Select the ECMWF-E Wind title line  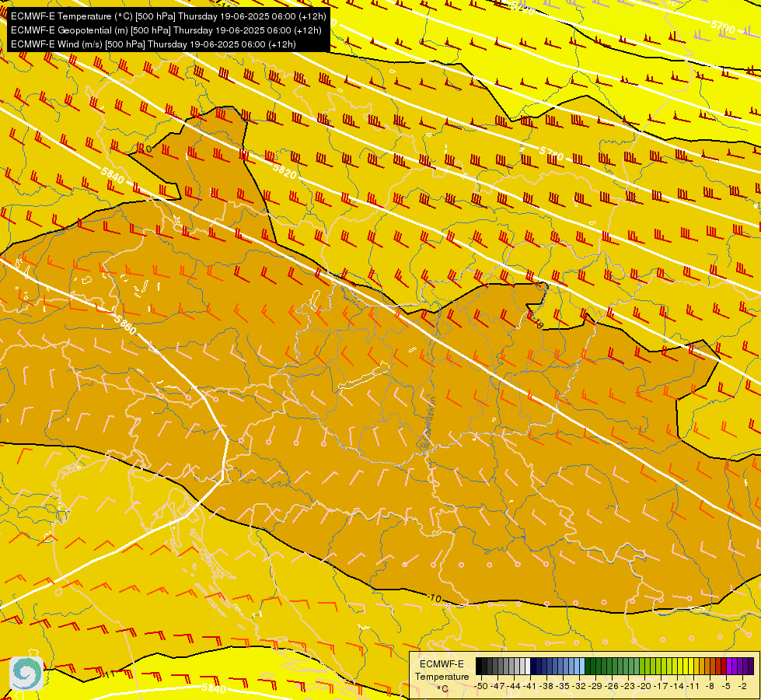153,44
